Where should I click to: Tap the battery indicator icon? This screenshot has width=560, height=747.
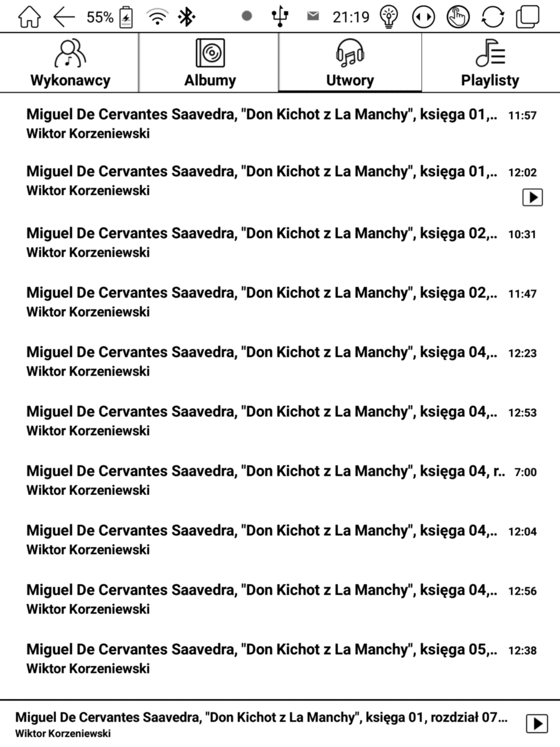point(126,17)
